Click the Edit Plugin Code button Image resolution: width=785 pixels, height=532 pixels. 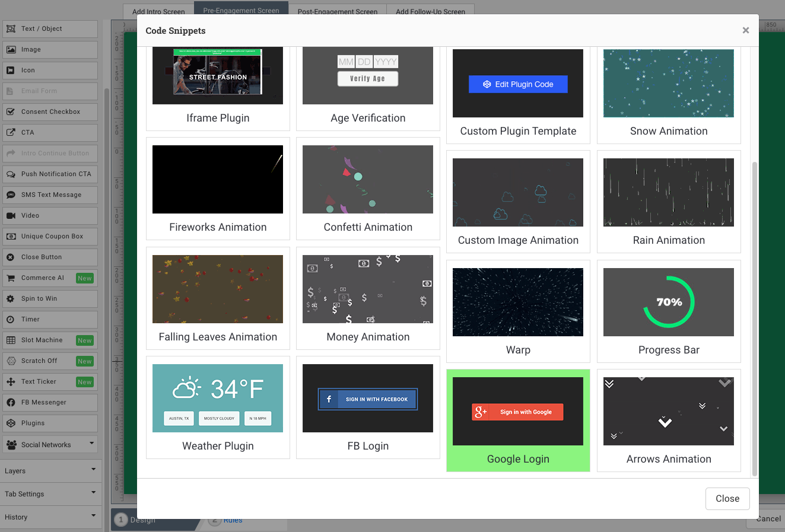point(518,84)
